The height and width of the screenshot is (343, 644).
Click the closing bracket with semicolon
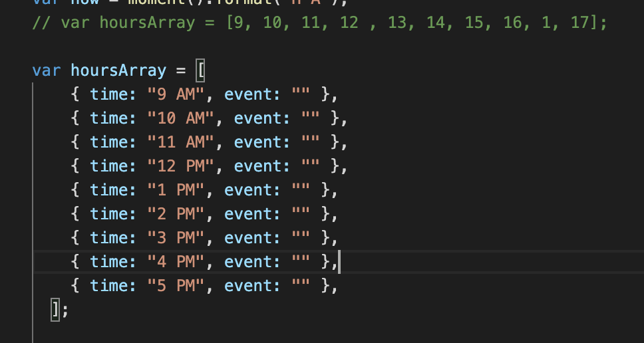(x=60, y=309)
